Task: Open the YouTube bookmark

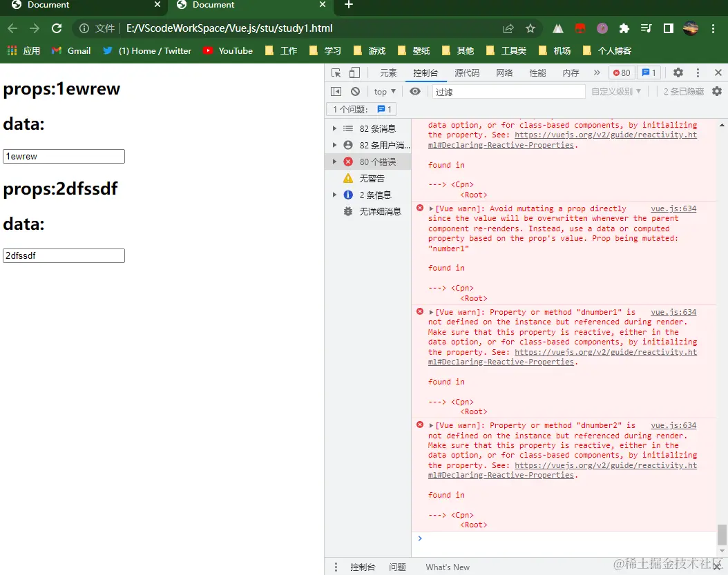Action: click(x=228, y=50)
